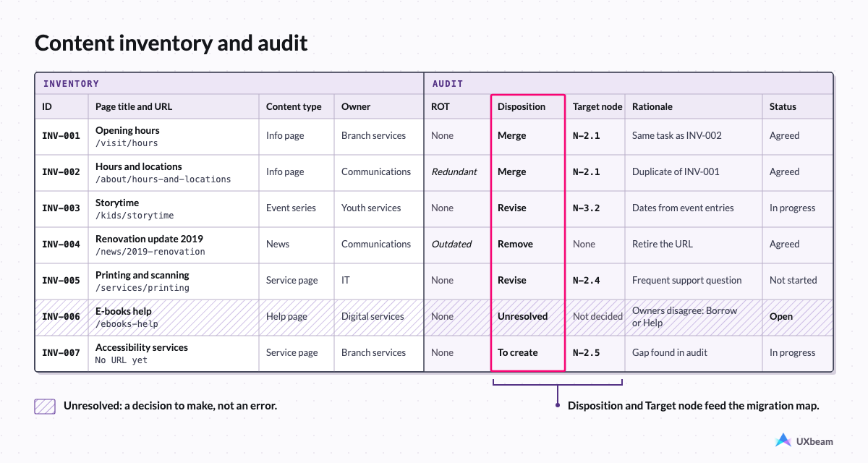Click the Redundant ROT value
868x463 pixels.
[454, 172]
